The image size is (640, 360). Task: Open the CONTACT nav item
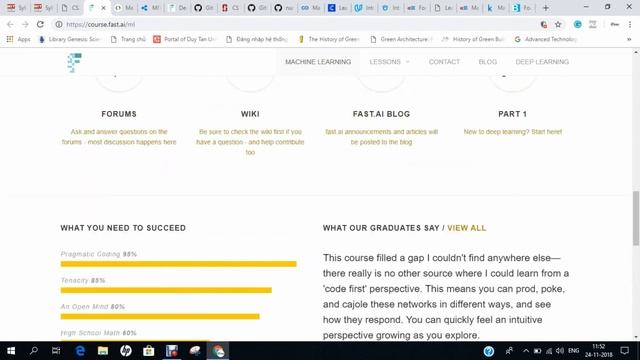pos(444,62)
